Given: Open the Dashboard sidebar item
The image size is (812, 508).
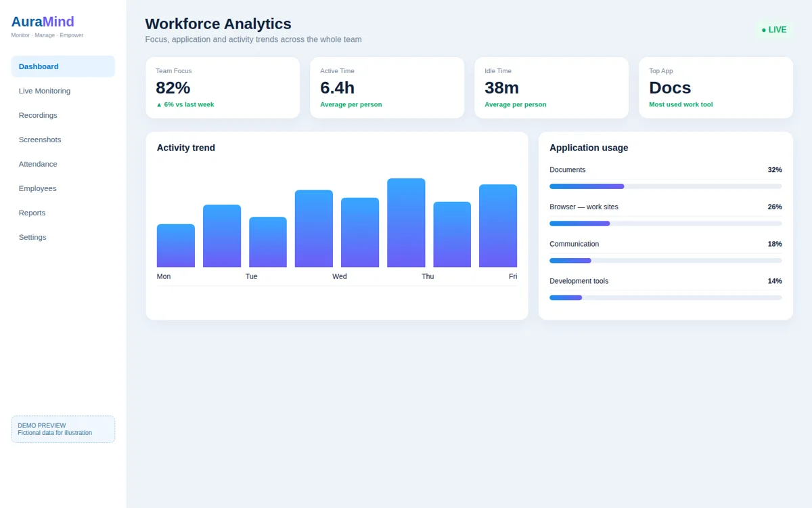Looking at the screenshot, I should click(63, 66).
